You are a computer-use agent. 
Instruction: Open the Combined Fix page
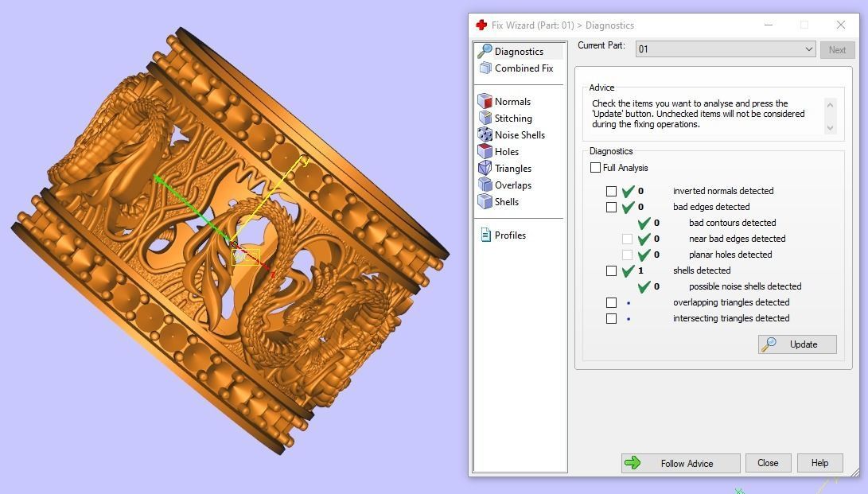[x=524, y=68]
